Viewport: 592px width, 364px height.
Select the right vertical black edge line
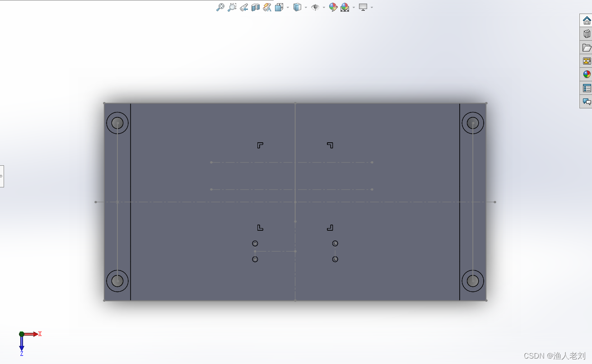tap(460, 202)
